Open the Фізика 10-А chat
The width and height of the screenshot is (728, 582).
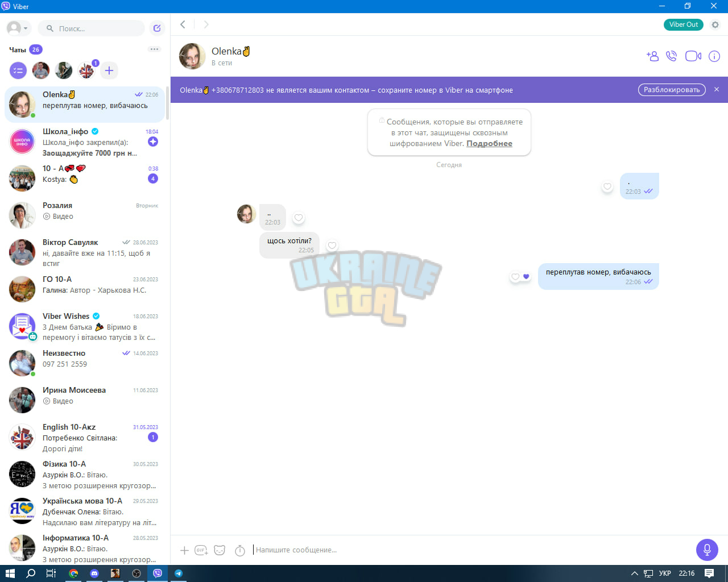pyautogui.click(x=84, y=474)
